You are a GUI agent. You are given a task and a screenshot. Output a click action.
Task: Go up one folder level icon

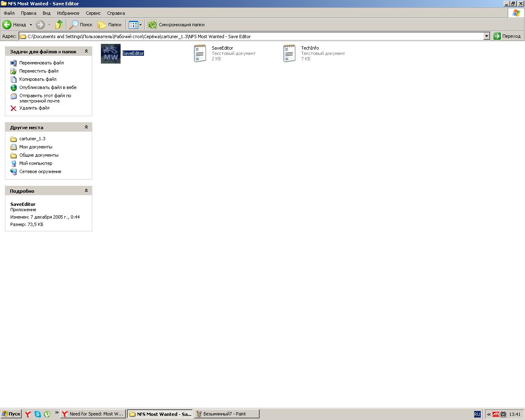click(x=59, y=25)
